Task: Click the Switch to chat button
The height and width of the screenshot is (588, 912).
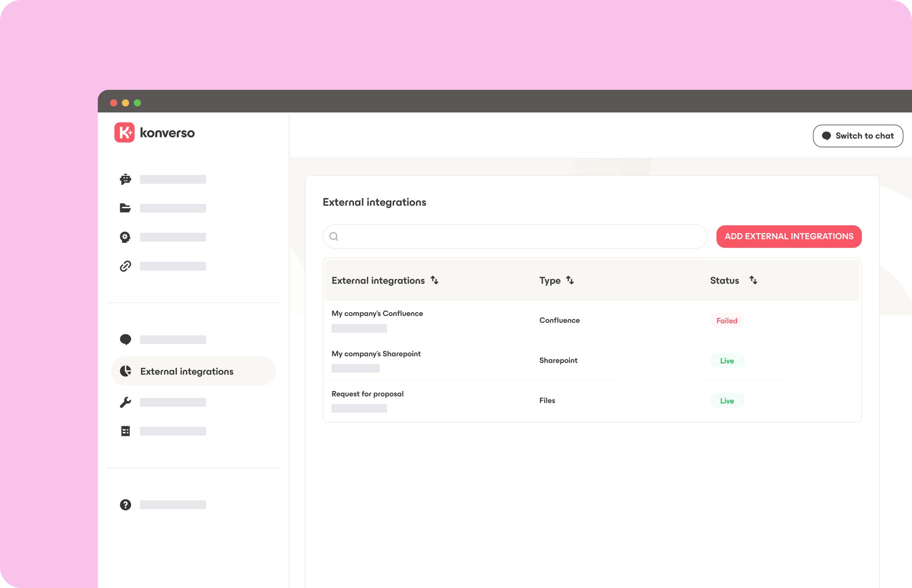Action: (858, 135)
